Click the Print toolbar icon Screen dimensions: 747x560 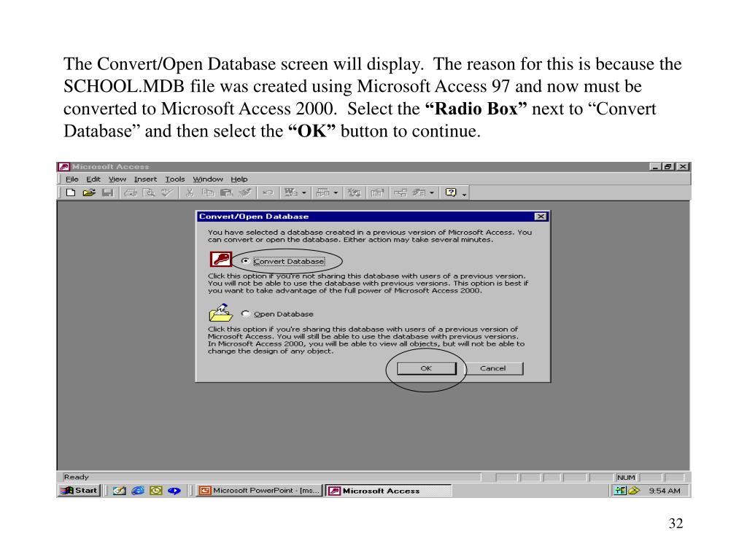tap(131, 192)
